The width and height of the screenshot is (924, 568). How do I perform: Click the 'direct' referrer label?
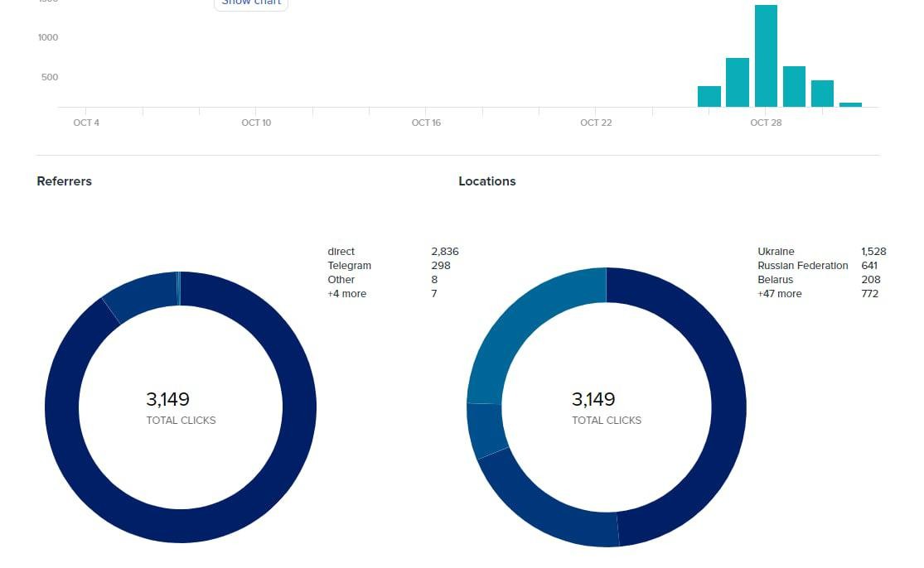click(341, 252)
